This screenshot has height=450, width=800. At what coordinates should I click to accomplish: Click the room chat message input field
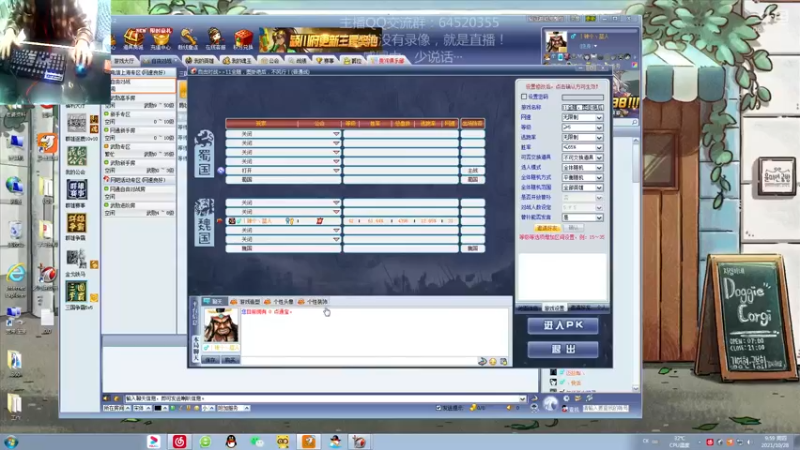(x=359, y=361)
